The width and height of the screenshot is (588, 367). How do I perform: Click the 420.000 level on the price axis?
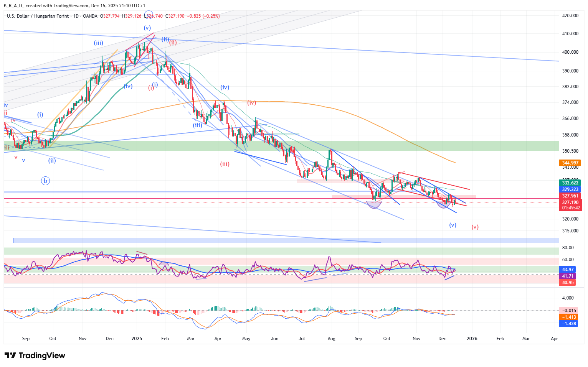point(570,16)
